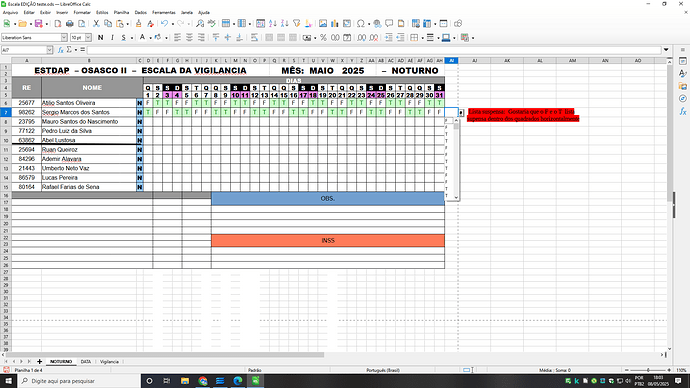This screenshot has height=388, width=690.
Task: Open the Print icon in toolbar
Action: click(x=70, y=24)
